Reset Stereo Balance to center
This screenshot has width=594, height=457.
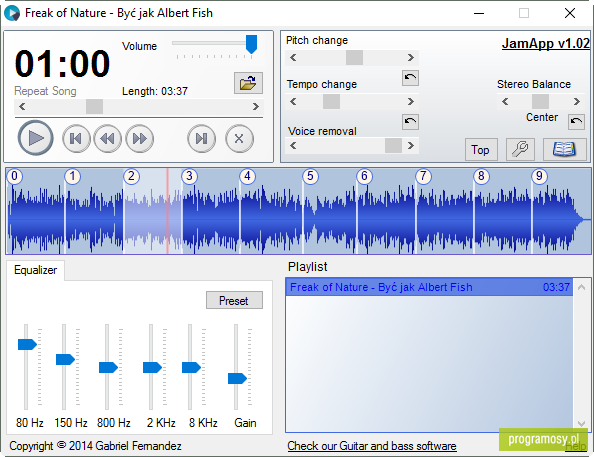tap(576, 122)
